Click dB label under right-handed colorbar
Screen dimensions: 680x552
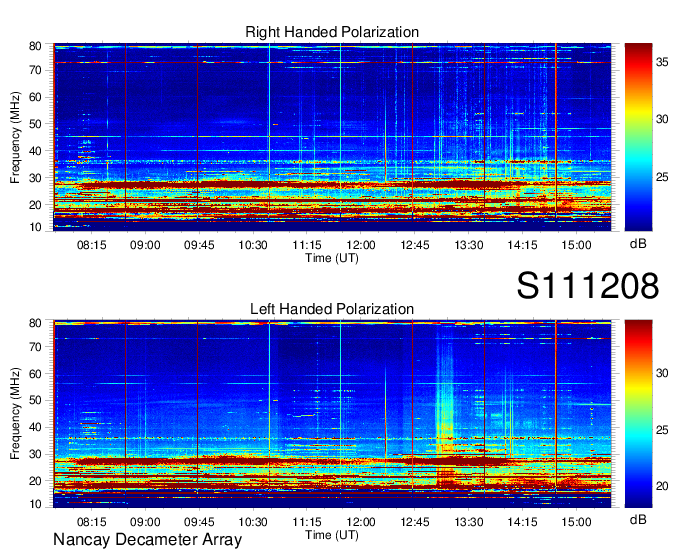pos(638,244)
